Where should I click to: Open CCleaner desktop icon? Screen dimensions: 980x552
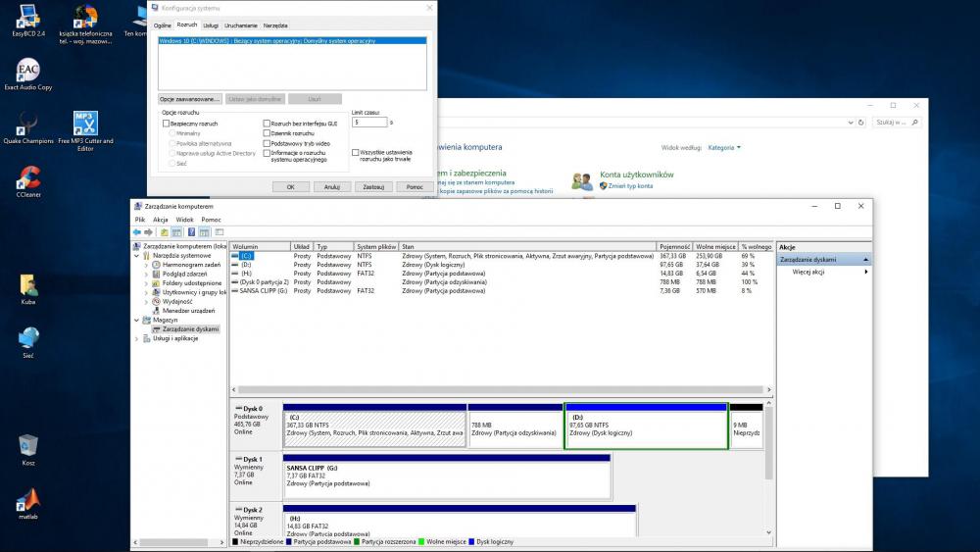28,177
